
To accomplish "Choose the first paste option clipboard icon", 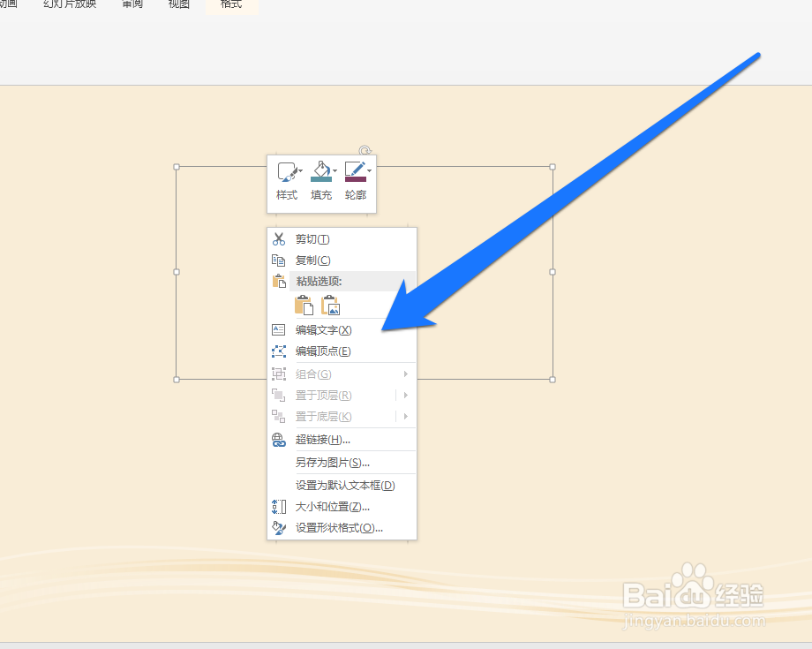I will click(304, 306).
